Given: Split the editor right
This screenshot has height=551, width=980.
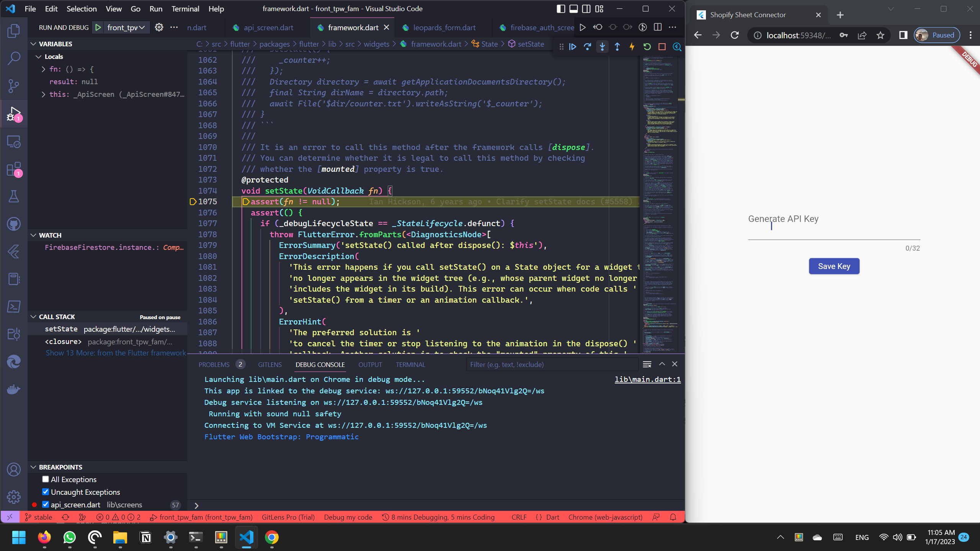Looking at the screenshot, I should (x=658, y=27).
